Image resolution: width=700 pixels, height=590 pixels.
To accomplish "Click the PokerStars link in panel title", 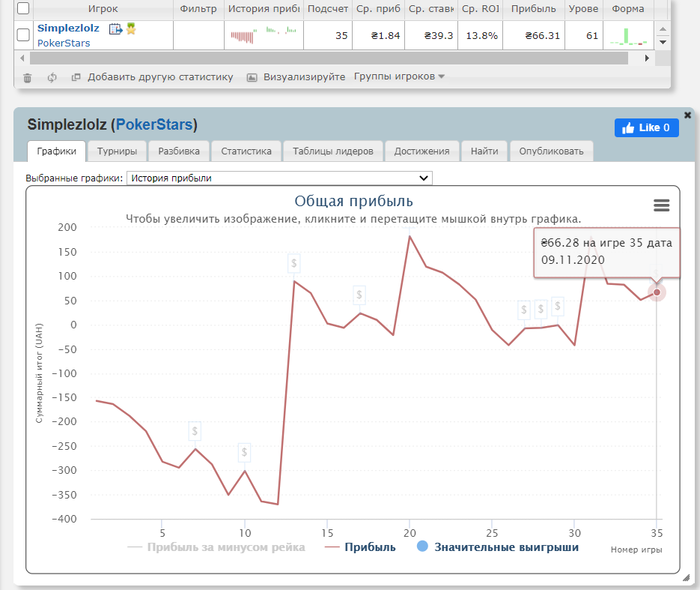I will point(154,125).
